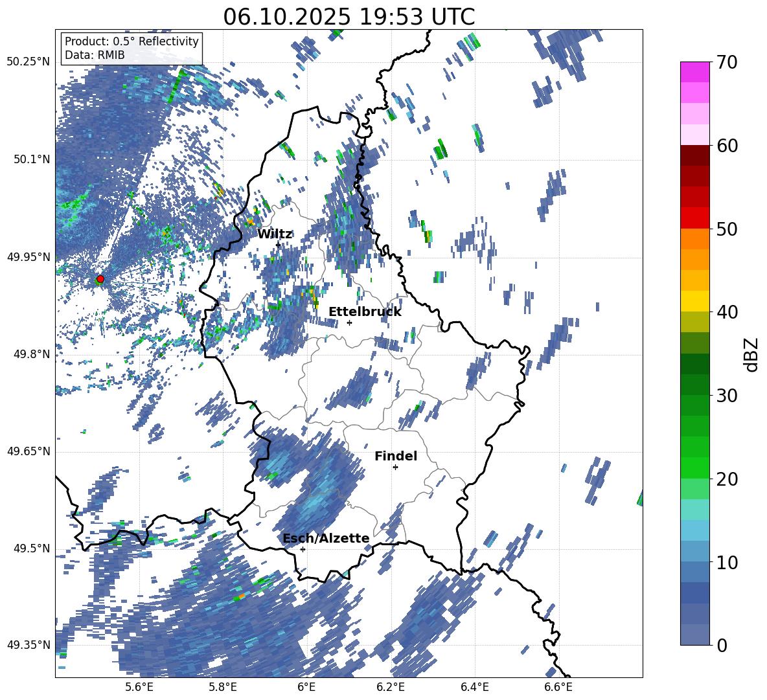The width and height of the screenshot is (767, 700).
Task: Click the Data: RMIB text
Action: pos(95,55)
